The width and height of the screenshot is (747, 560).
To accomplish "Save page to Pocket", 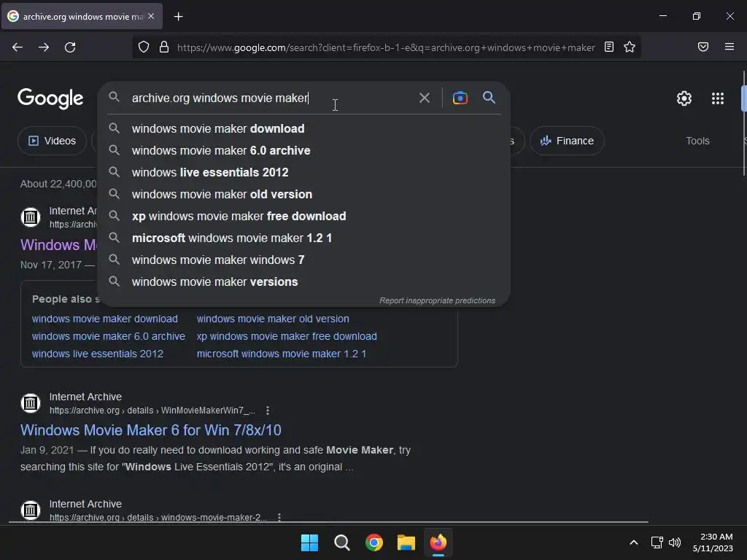I will [x=703, y=47].
